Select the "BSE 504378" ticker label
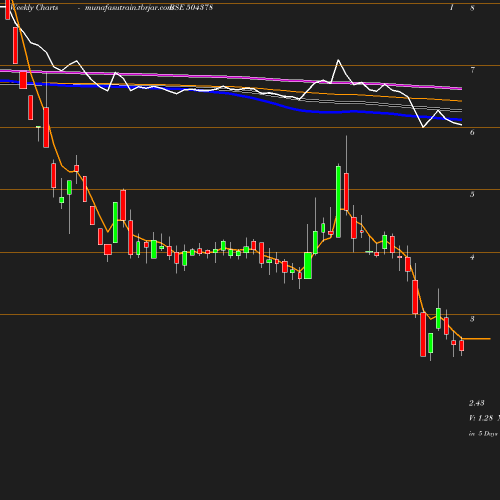The height and width of the screenshot is (500, 500). [x=192, y=7]
